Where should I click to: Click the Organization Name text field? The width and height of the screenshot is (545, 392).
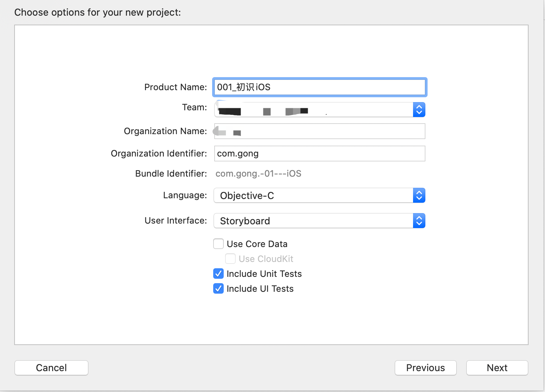[319, 131]
